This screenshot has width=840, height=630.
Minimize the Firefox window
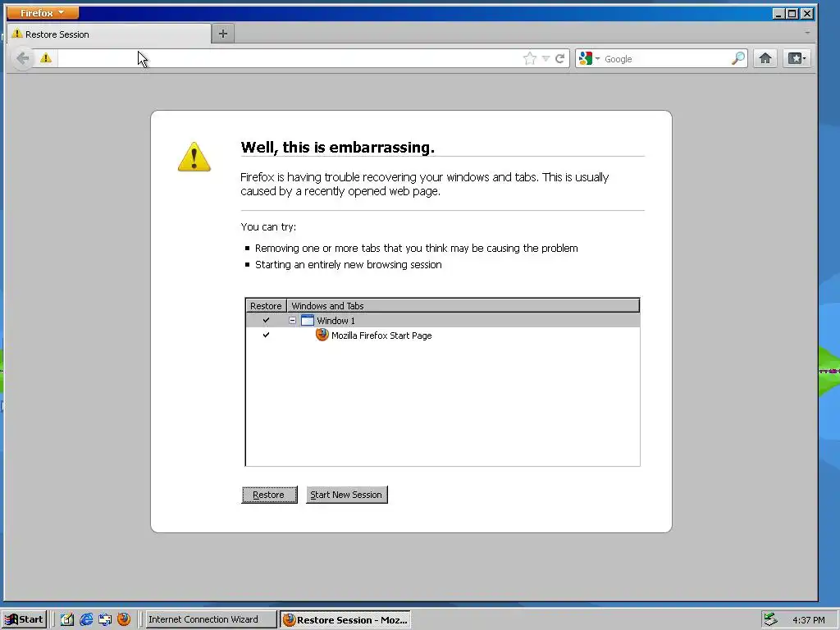[x=778, y=13]
